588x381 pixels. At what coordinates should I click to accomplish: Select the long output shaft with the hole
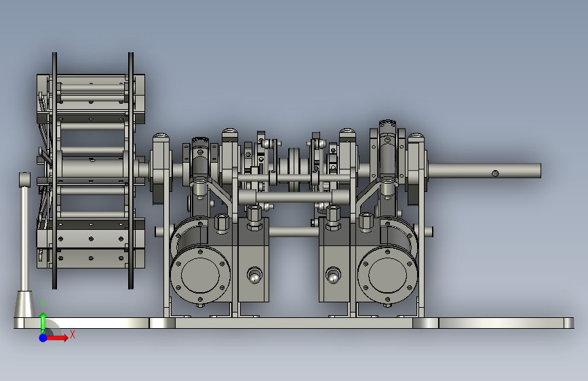coord(484,171)
